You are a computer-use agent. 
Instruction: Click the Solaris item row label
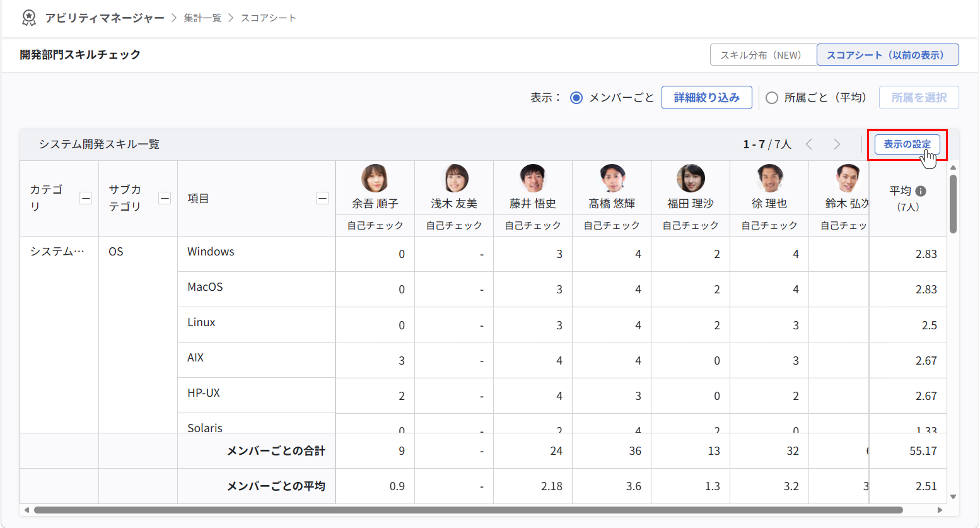click(205, 428)
